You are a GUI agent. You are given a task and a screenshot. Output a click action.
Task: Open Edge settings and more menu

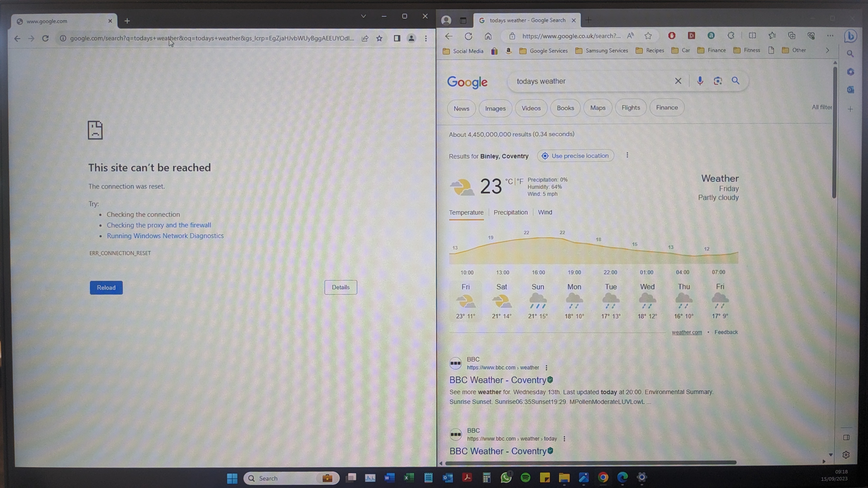point(830,36)
